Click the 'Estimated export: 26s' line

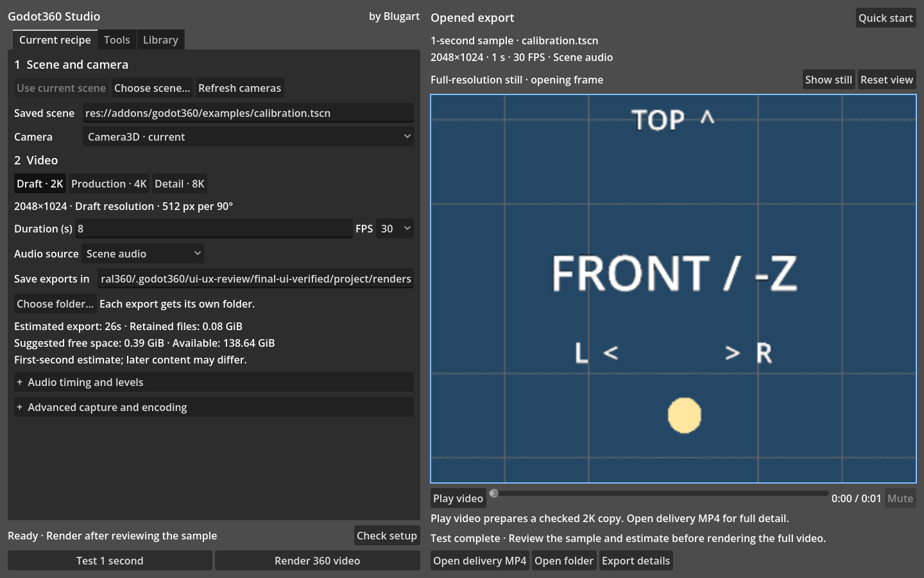[x=128, y=326]
